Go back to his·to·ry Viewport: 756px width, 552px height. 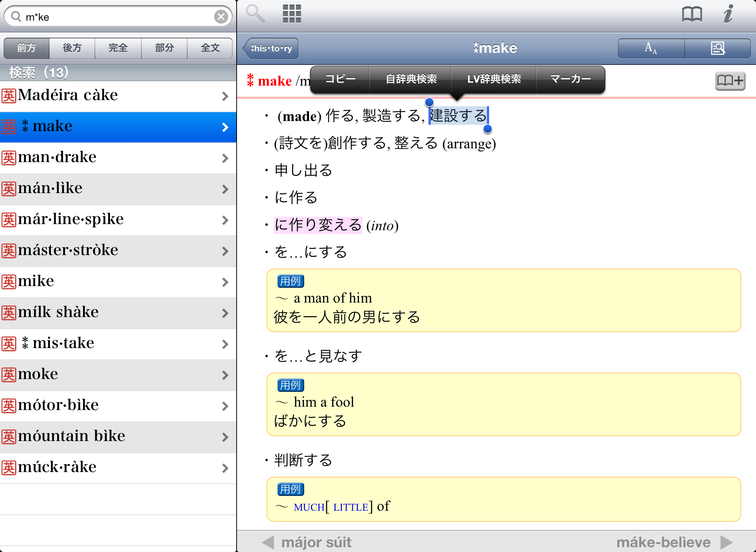point(271,48)
